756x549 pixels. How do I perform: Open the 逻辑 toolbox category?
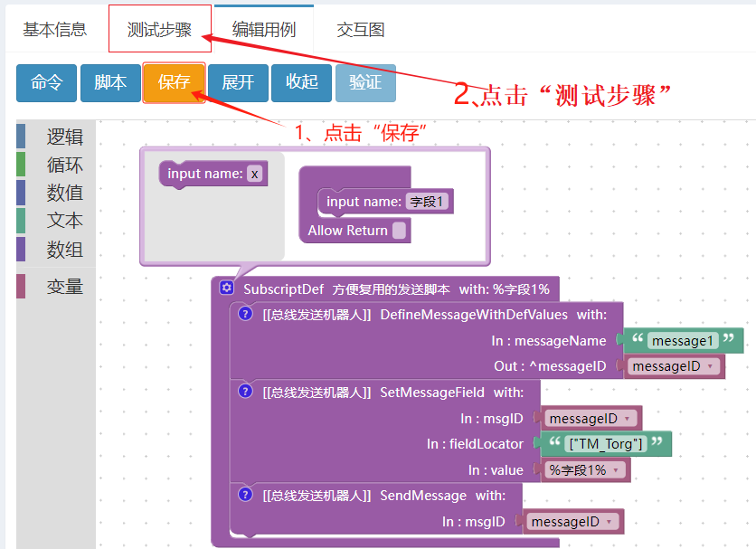point(56,137)
